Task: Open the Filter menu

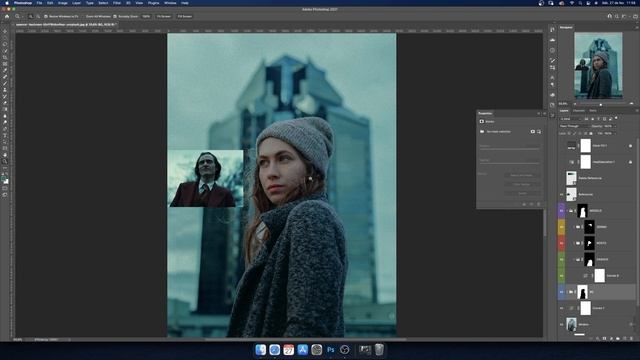Action: point(117,3)
